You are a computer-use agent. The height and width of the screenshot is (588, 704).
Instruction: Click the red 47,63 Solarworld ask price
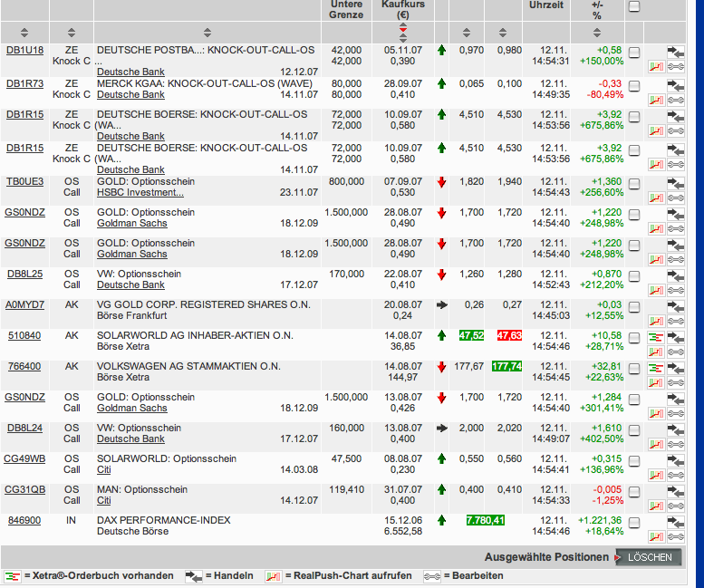509,335
